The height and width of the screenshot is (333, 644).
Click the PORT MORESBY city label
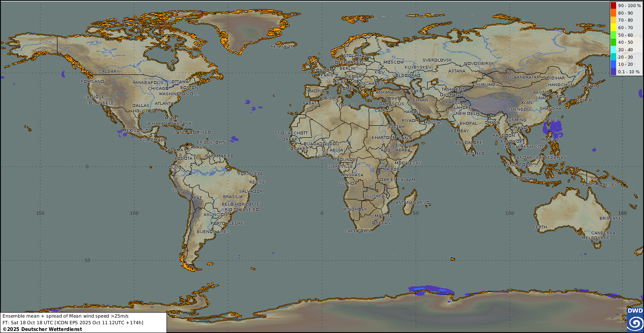click(599, 184)
